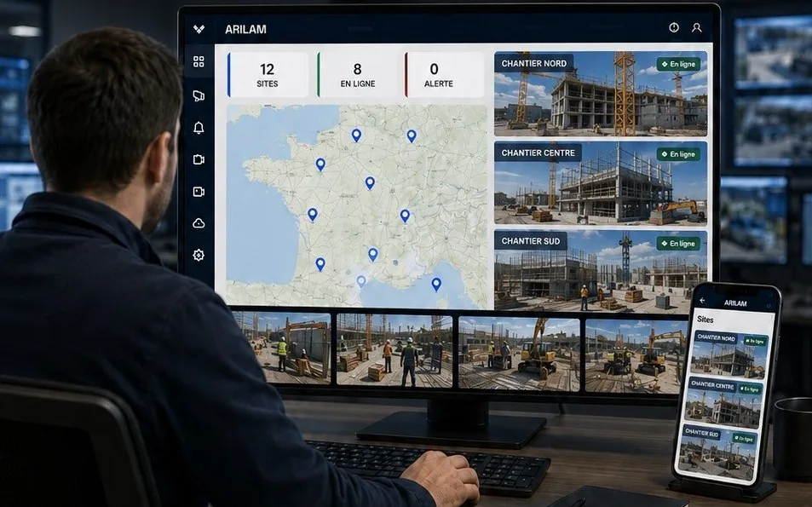
Task: Open the user profile icon in header
Action: (696, 27)
